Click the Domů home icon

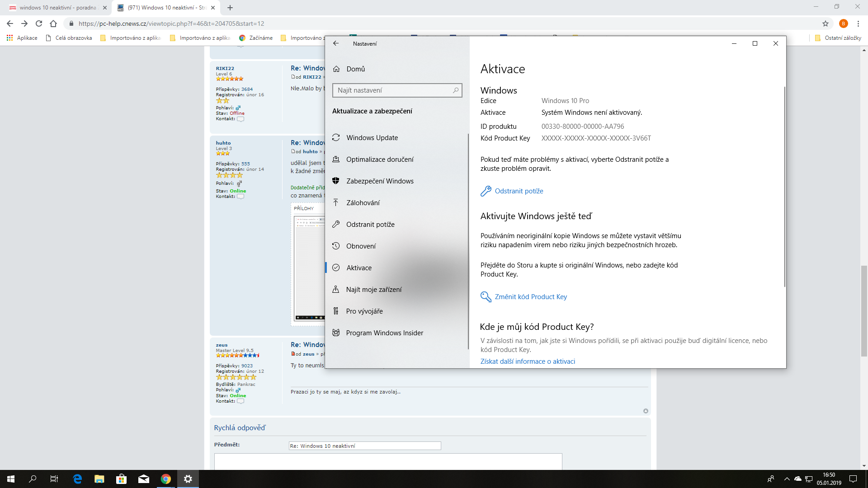pyautogui.click(x=336, y=69)
